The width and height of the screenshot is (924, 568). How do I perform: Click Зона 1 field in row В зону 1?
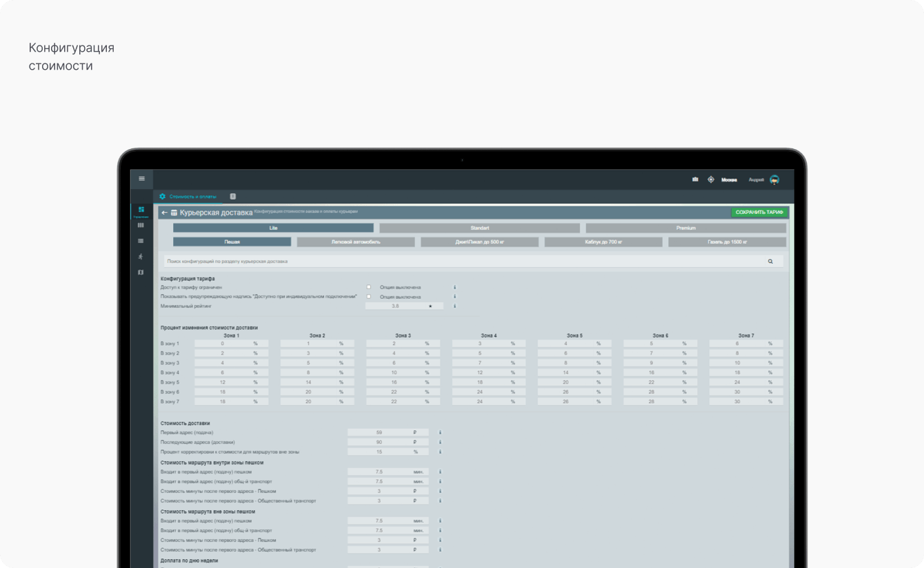tap(231, 344)
